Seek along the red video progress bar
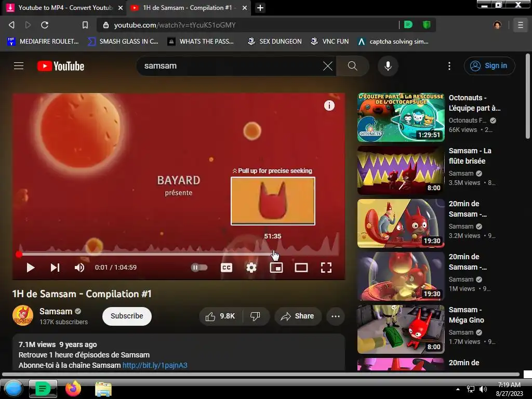Viewport: 532px width, 399px height. (x=179, y=254)
